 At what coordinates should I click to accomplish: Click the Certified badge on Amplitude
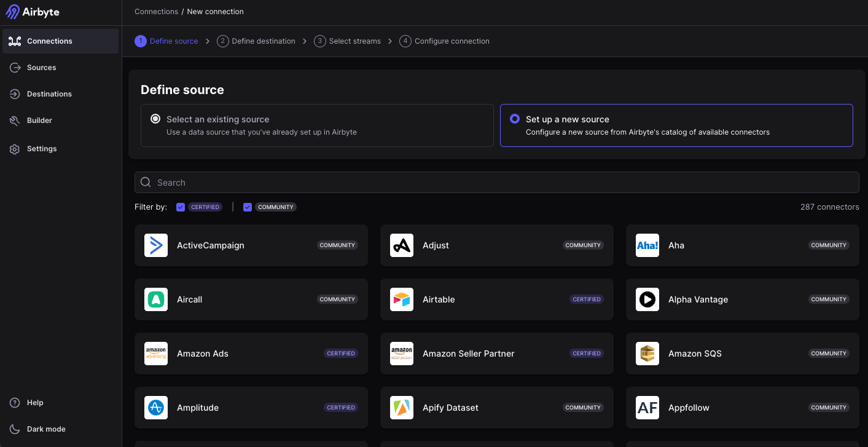[341, 408]
